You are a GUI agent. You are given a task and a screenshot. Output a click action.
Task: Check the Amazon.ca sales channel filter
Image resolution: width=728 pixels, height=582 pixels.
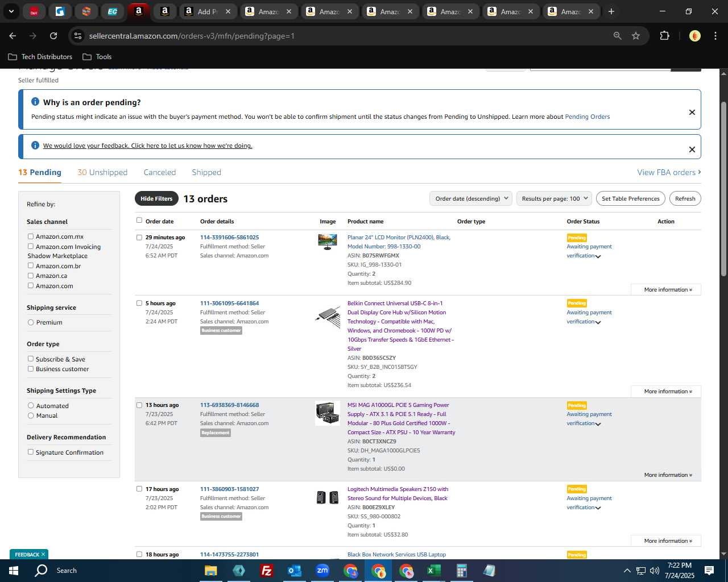[31, 276]
